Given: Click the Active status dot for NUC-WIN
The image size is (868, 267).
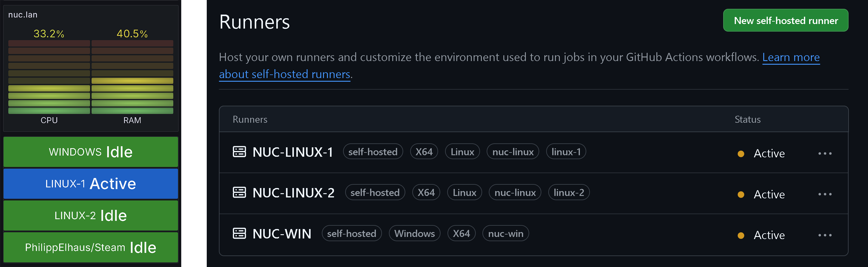Looking at the screenshot, I should (x=740, y=235).
